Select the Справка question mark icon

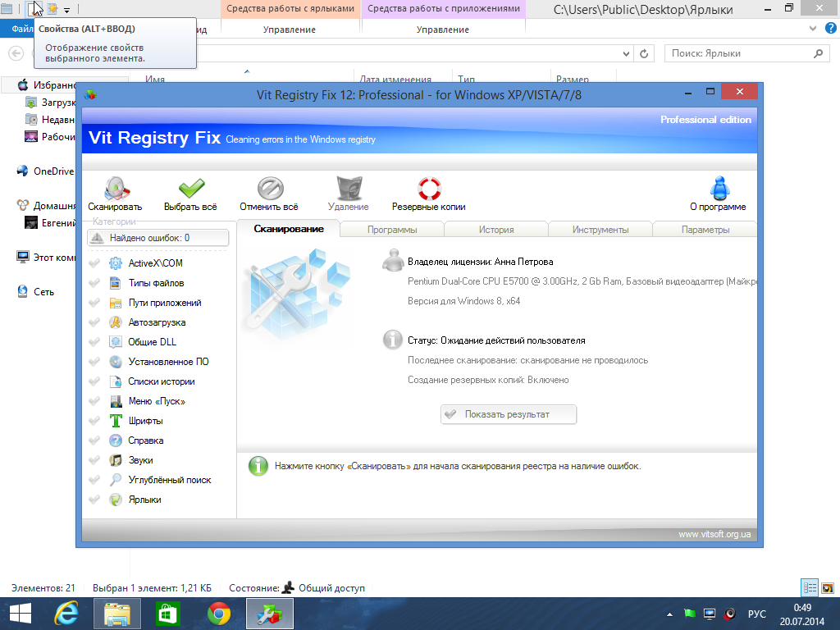pyautogui.click(x=115, y=441)
